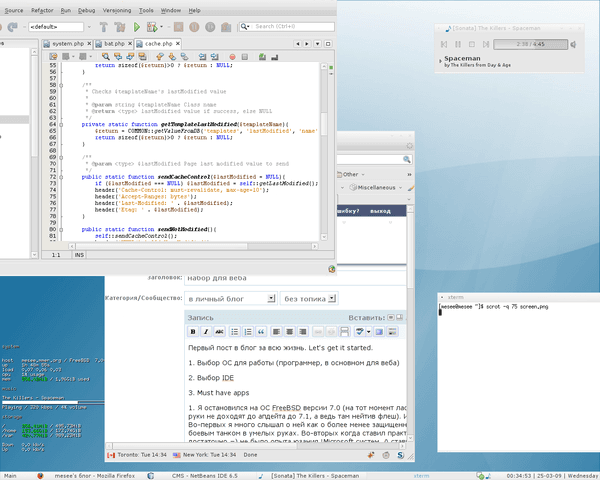Close the cache.php tab

pos(177,44)
